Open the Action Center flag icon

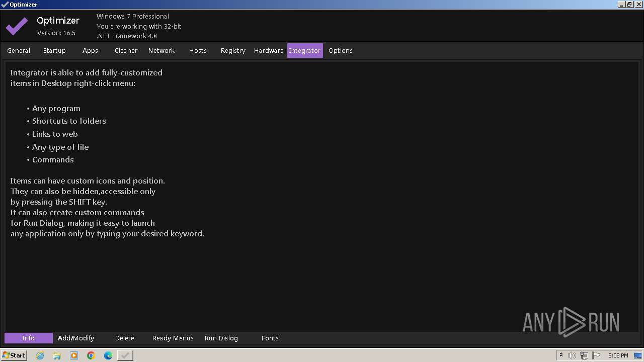click(x=596, y=355)
